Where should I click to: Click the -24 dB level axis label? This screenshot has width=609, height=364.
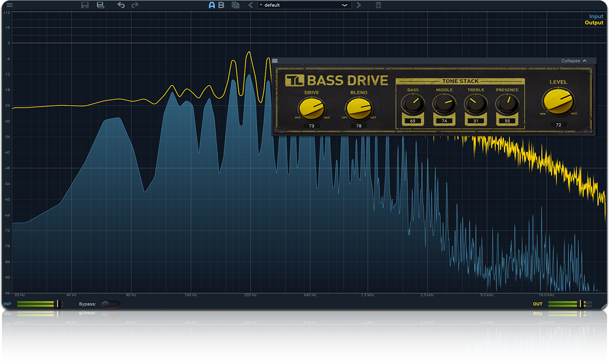pyautogui.click(x=7, y=105)
